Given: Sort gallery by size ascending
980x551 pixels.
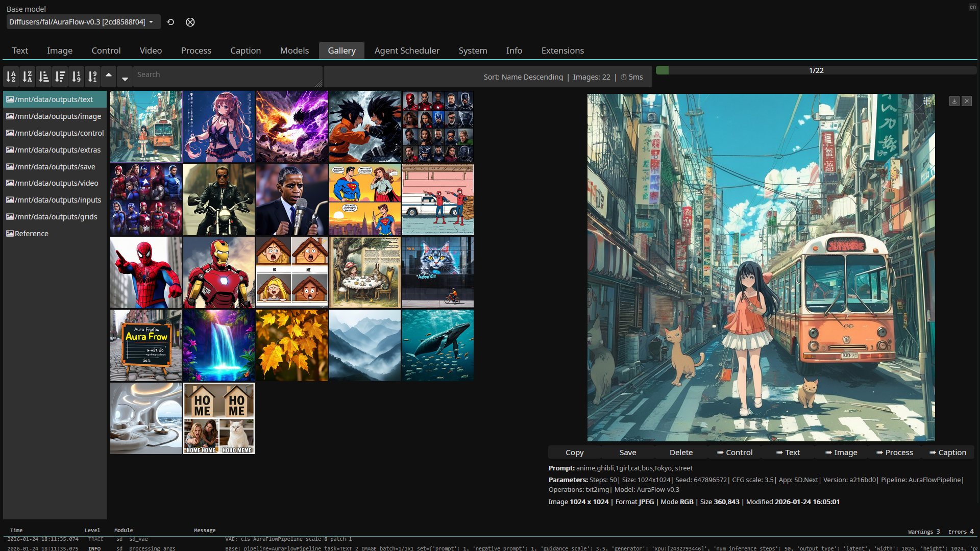Looking at the screenshot, I should click(x=44, y=77).
